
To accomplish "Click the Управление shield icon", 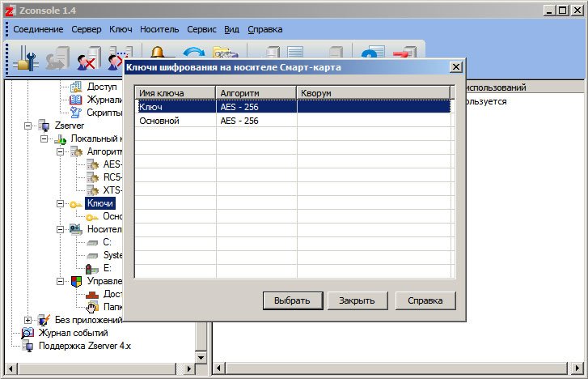I will tap(76, 281).
